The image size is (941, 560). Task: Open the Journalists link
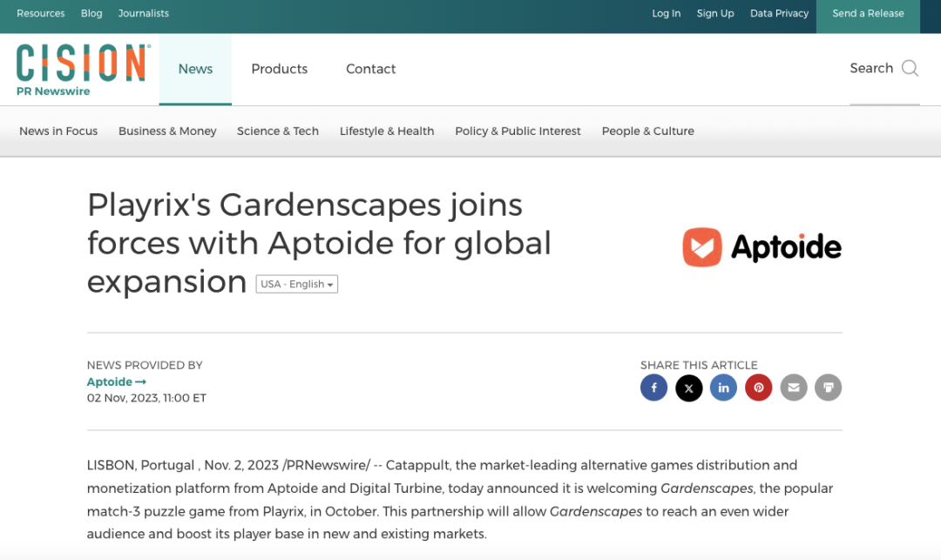point(144,13)
